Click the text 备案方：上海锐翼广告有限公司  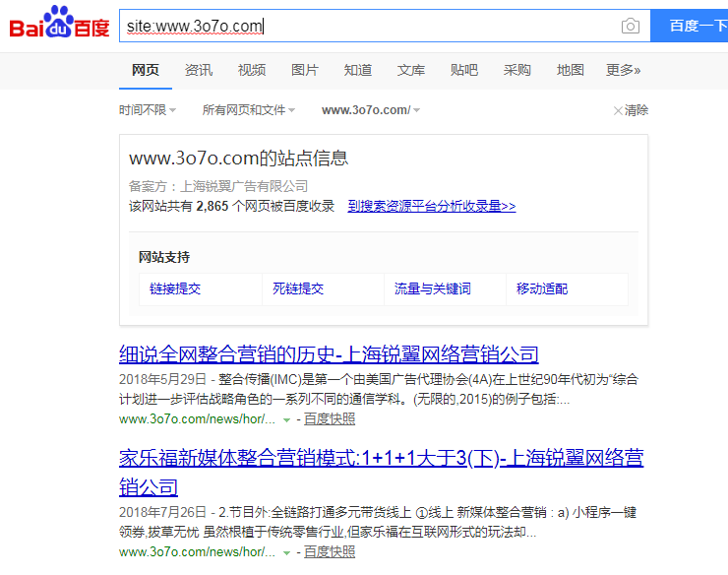tap(218, 186)
